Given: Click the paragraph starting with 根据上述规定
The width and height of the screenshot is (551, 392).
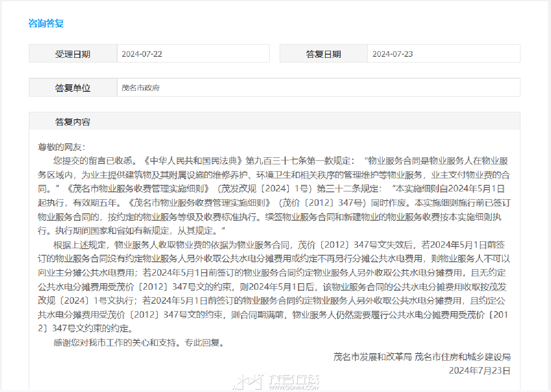Looking at the screenshot, I should click(274, 286).
